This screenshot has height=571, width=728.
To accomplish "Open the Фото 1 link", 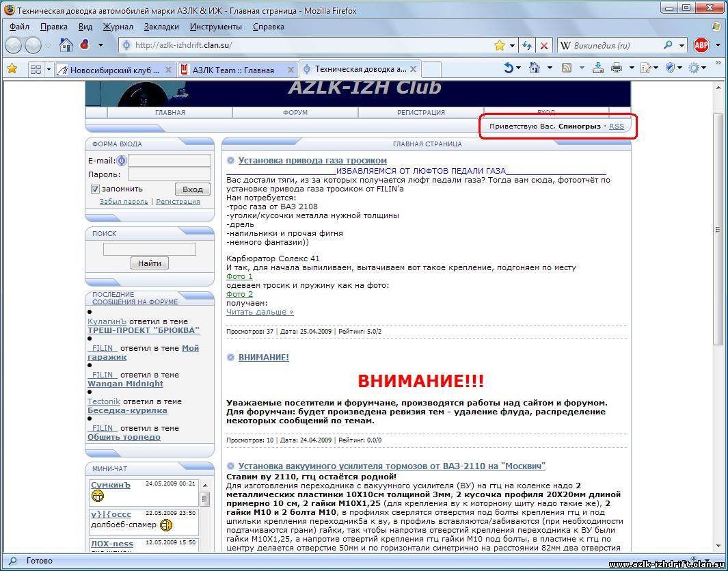I will coord(239,276).
